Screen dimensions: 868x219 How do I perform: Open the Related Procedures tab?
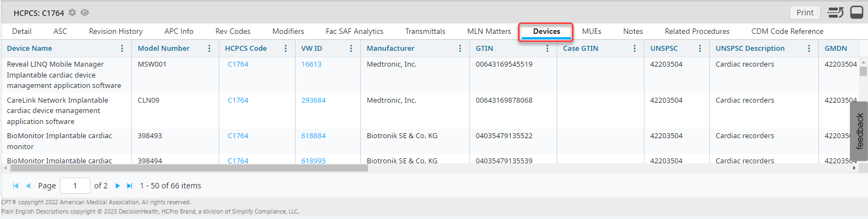point(697,32)
